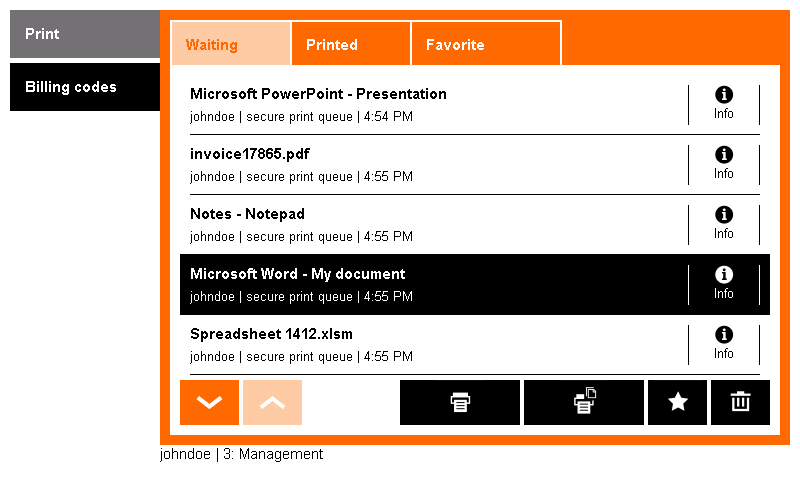Move down the list with down chevron
The height and width of the screenshot is (480, 800).
209,402
